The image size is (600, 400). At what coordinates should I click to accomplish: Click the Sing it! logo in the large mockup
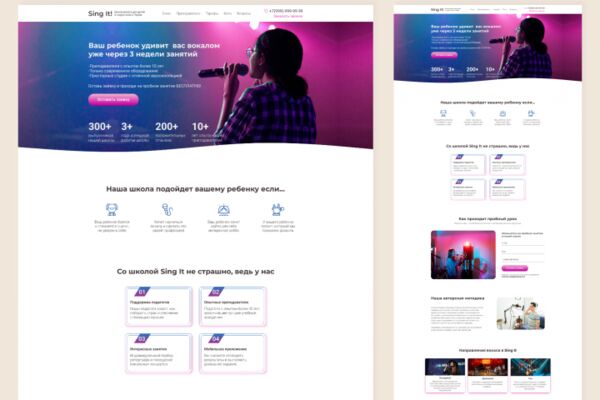pyautogui.click(x=100, y=13)
